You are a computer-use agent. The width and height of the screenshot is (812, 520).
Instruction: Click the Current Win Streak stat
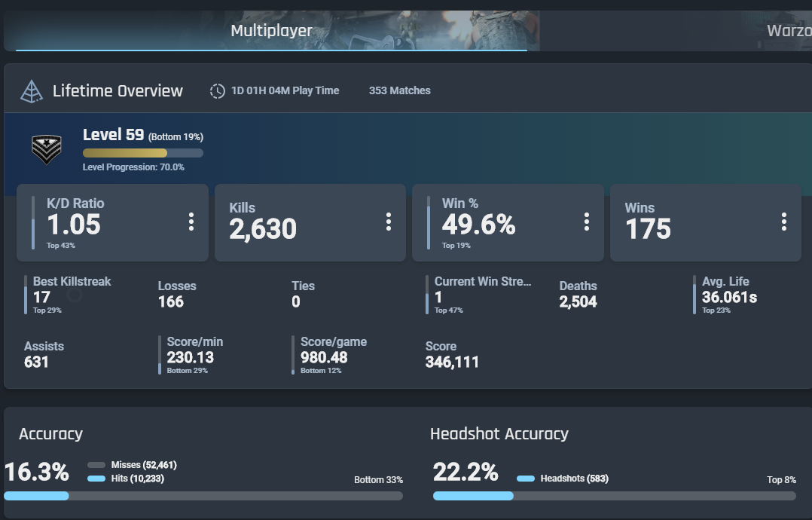point(478,295)
